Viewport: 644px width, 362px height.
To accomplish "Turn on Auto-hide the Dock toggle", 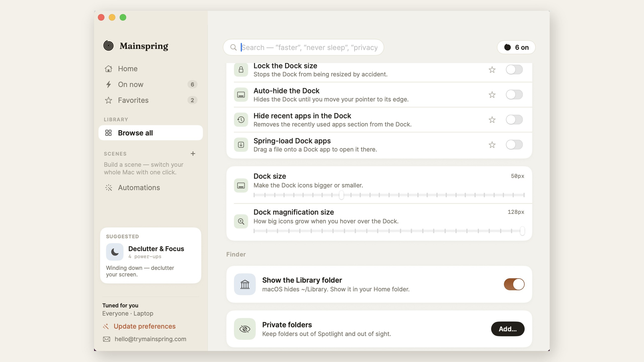I will coord(514,95).
